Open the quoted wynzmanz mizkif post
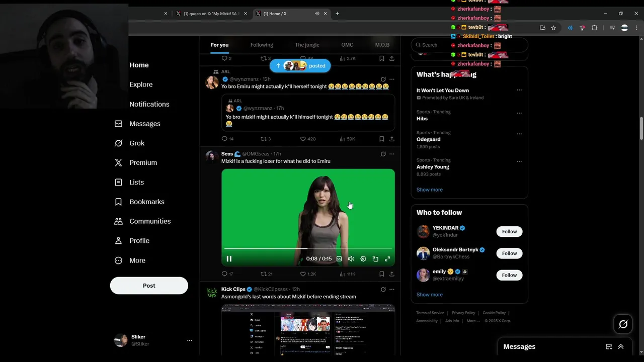The image size is (644, 362). pos(308,113)
